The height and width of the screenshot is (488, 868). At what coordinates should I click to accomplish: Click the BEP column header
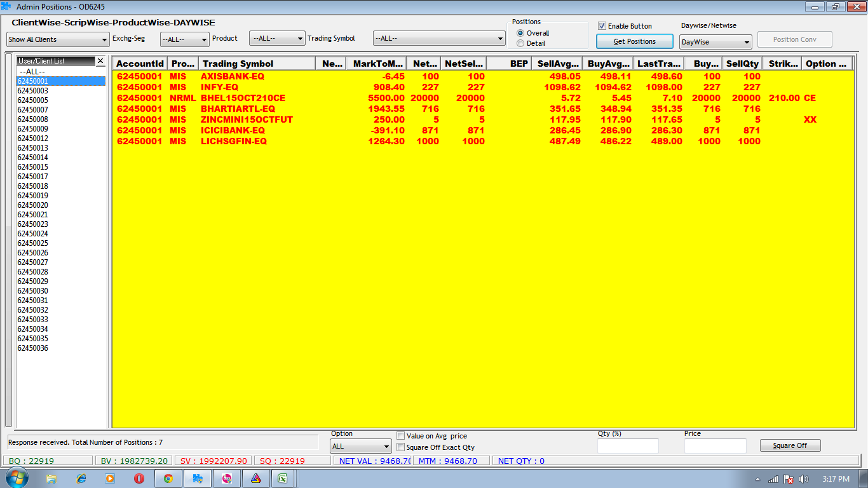pos(509,64)
